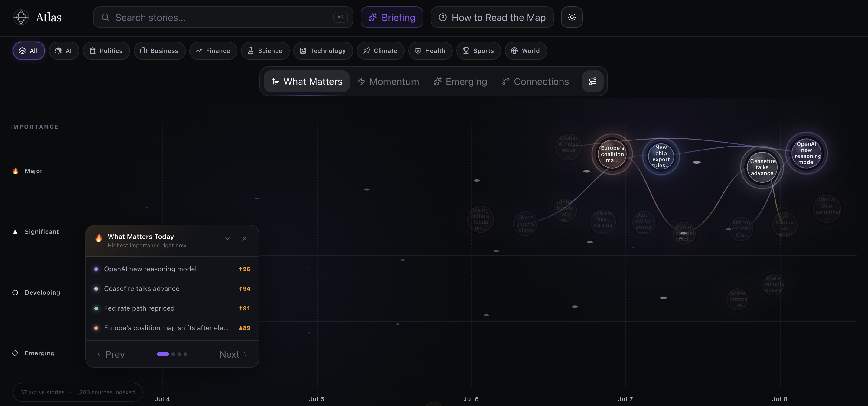This screenshot has height=406, width=868.
Task: Select Ceasefire talks advance bubble on map
Action: (x=762, y=167)
